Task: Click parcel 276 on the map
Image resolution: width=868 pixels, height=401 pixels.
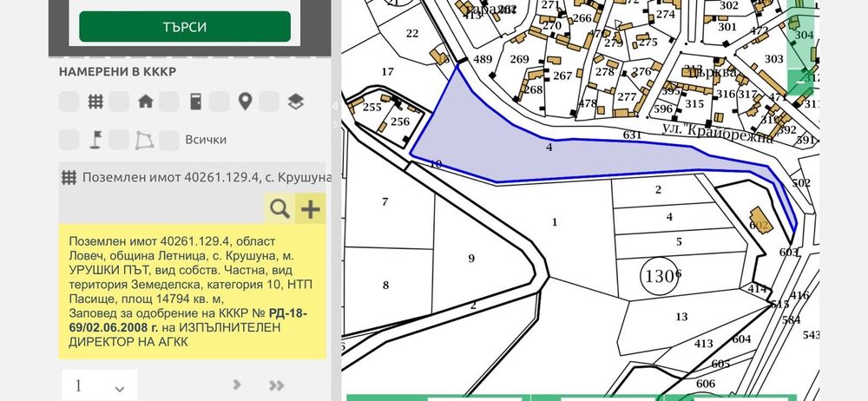Action: click(641, 71)
